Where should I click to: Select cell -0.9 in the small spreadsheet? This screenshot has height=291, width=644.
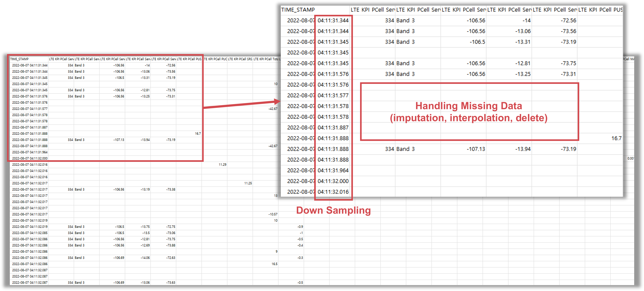300,227
